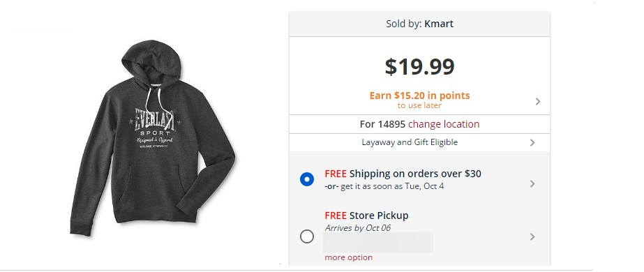
Task: Open FREE Shipping details arrow
Action: (x=532, y=184)
